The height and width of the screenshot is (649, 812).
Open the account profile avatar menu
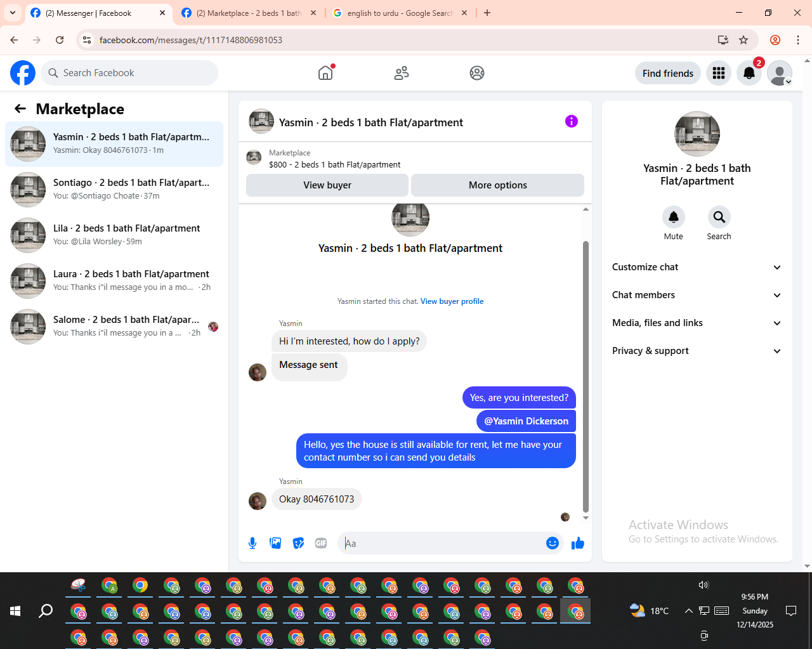[x=780, y=73]
